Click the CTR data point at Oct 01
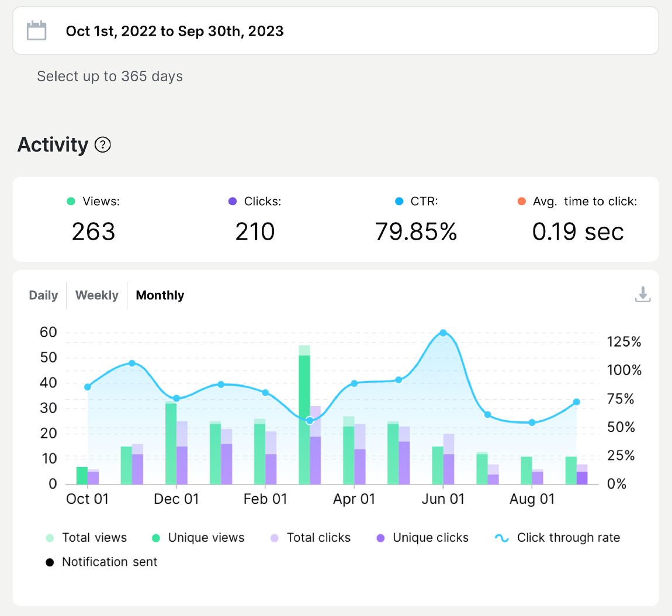672x616 pixels. pyautogui.click(x=88, y=387)
